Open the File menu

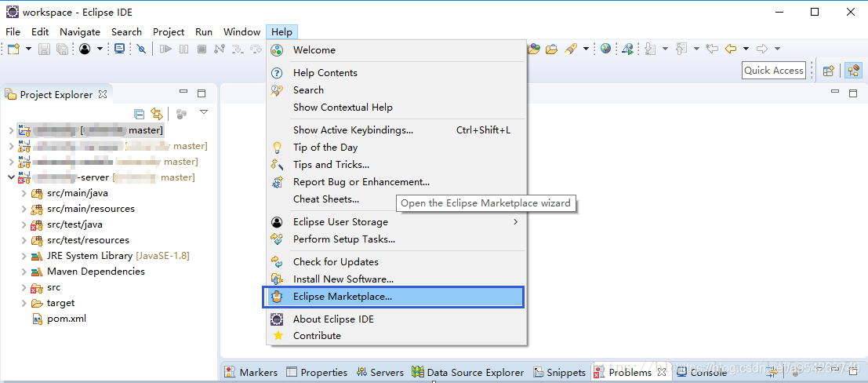point(13,31)
